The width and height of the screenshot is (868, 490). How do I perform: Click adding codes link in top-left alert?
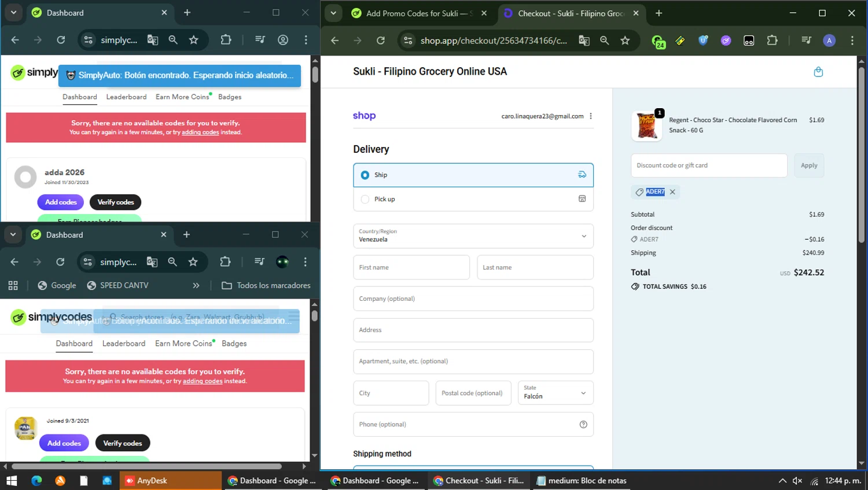coord(200,132)
